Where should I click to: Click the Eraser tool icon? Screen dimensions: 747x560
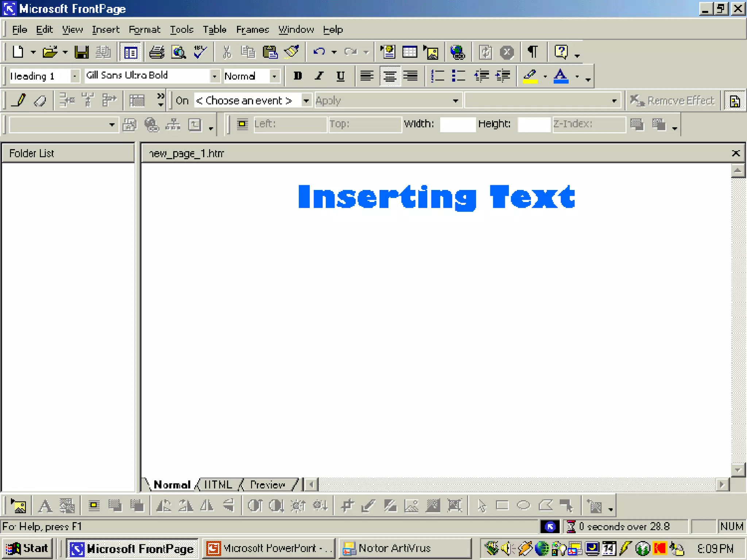[x=40, y=100]
